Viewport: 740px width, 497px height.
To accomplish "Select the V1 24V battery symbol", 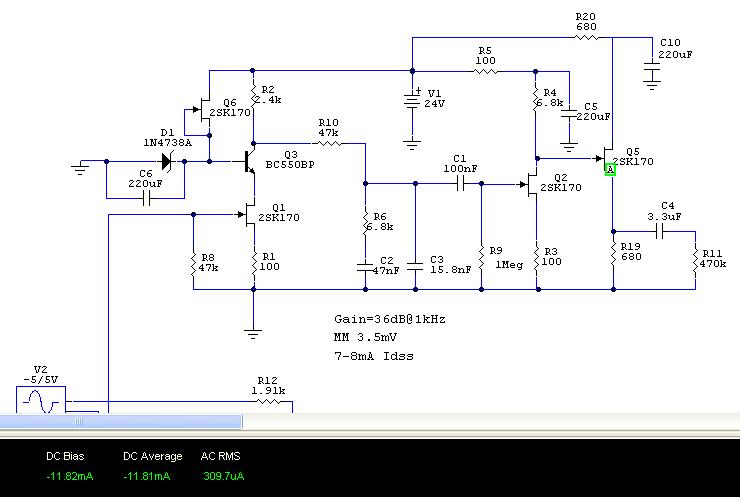I will [412, 100].
